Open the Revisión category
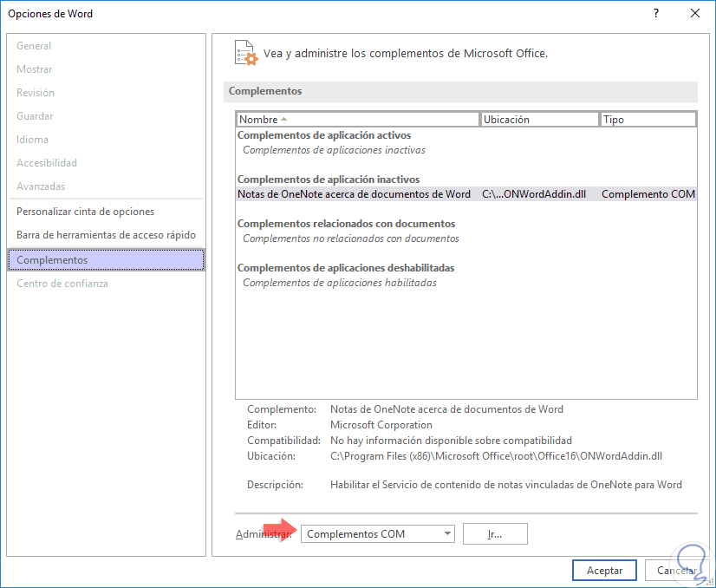The width and height of the screenshot is (716, 588). coord(36,92)
